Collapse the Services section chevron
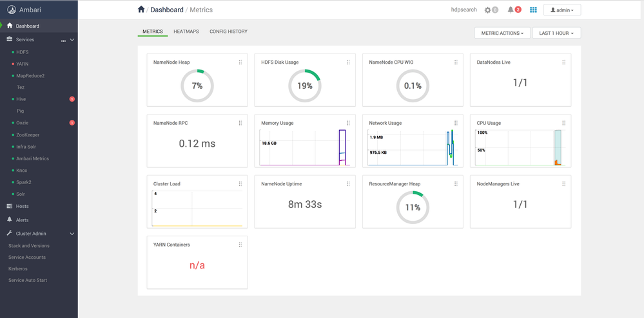This screenshot has width=644, height=318. [x=72, y=40]
